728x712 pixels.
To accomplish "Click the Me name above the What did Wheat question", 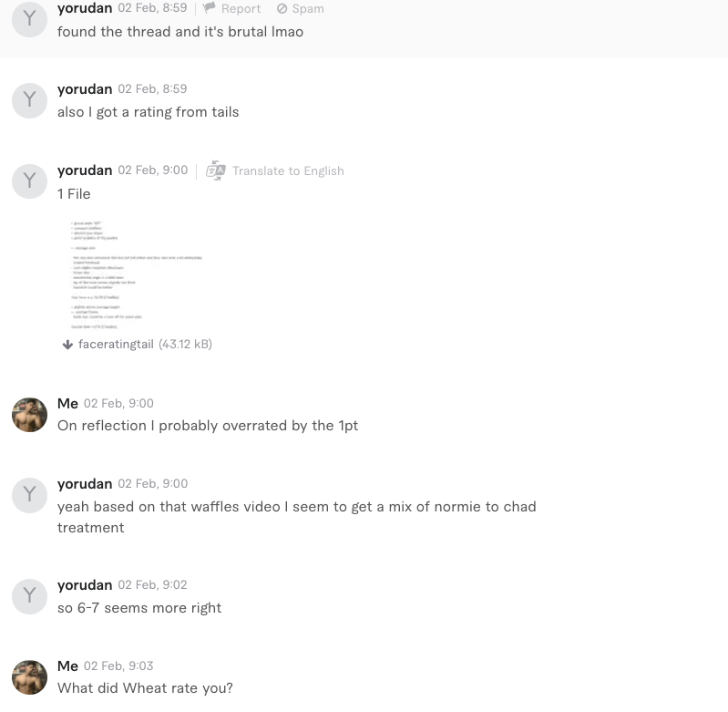I will point(67,666).
